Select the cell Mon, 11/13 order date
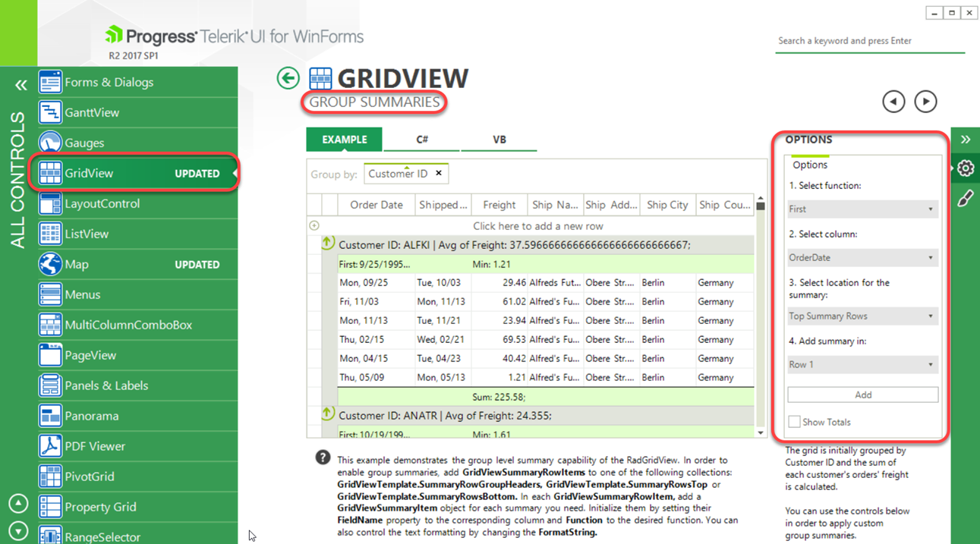 tap(377, 320)
